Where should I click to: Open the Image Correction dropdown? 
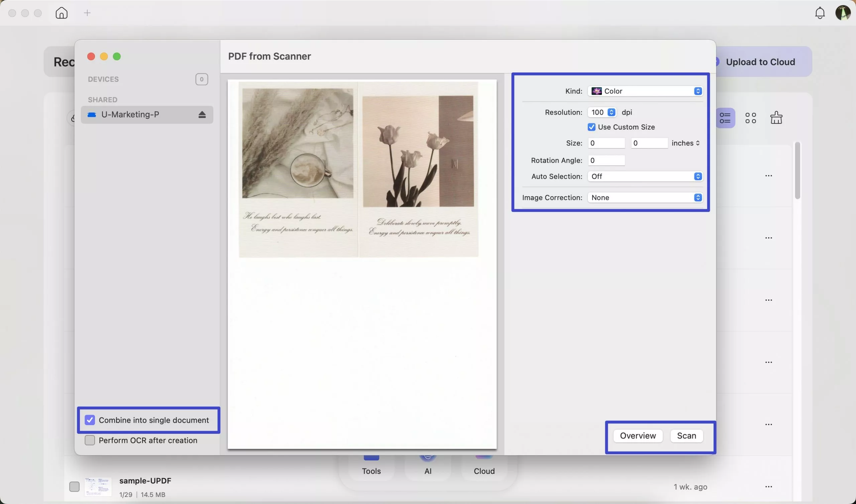645,198
